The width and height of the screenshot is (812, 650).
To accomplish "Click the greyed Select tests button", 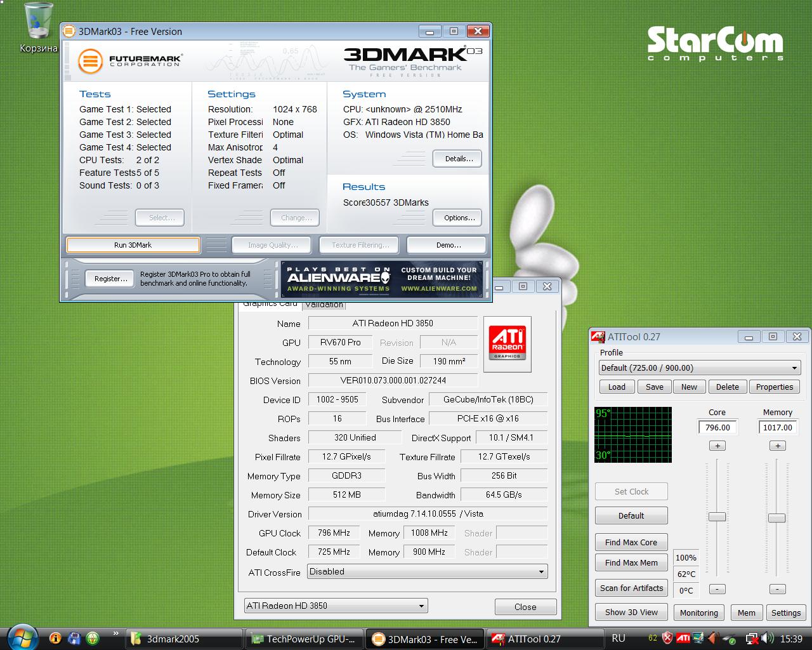I will [160, 218].
